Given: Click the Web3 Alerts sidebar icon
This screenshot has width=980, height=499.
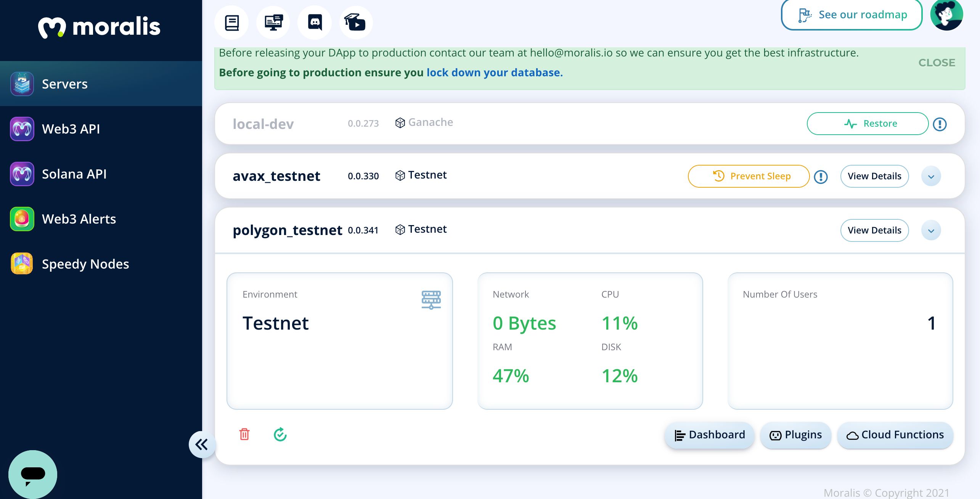Looking at the screenshot, I should [x=22, y=219].
